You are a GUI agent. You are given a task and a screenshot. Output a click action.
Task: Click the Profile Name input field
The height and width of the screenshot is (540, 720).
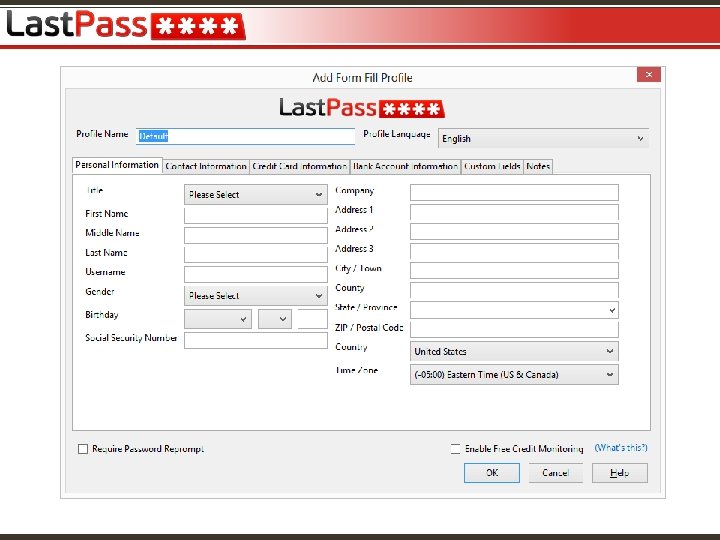[245, 136]
